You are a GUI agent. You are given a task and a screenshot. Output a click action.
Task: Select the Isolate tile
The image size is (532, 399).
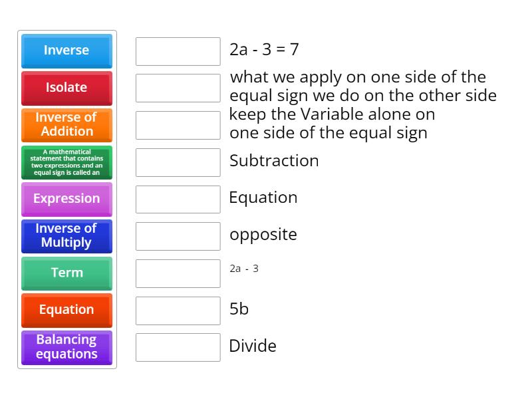tap(66, 88)
